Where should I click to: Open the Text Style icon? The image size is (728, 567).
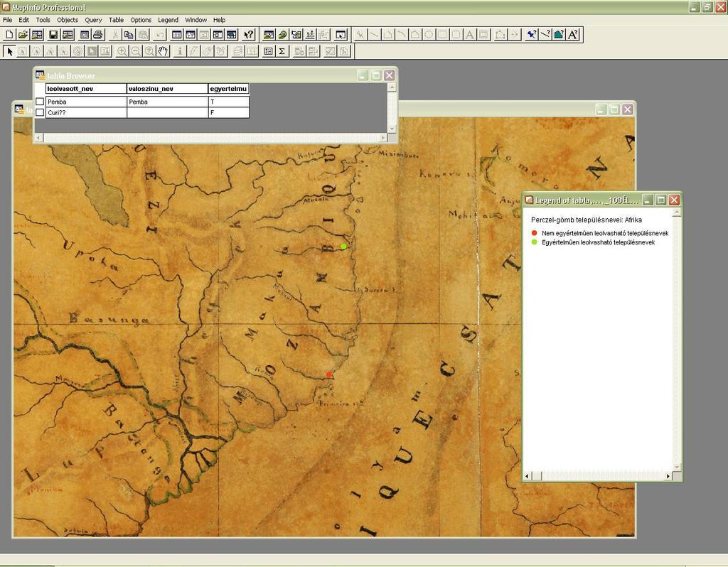point(573,35)
